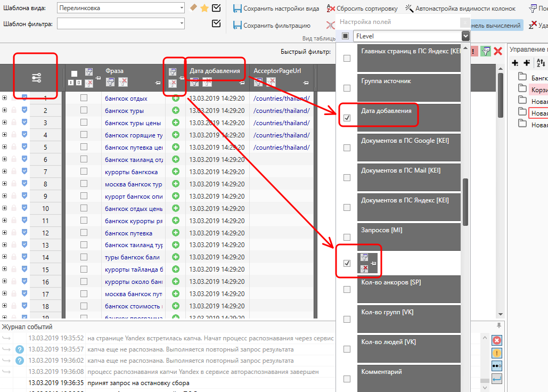
Task: Apply quick filter with green funnel icon
Action: tap(485, 51)
